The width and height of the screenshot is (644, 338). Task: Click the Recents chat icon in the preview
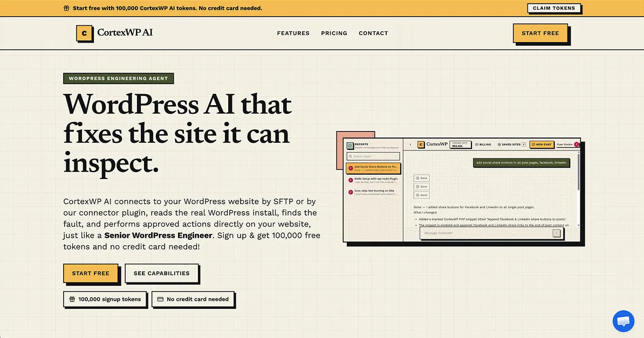(x=350, y=146)
